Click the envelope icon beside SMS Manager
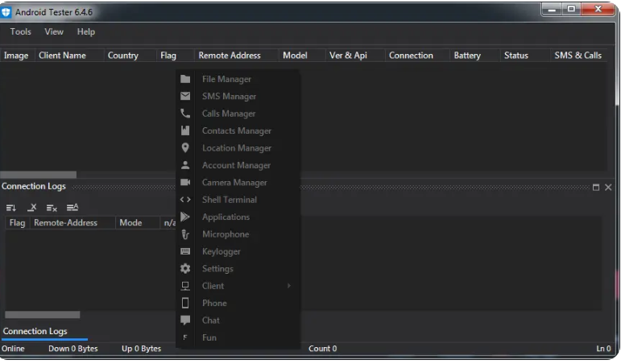Viewport: 621px width, 364px height. 185,96
